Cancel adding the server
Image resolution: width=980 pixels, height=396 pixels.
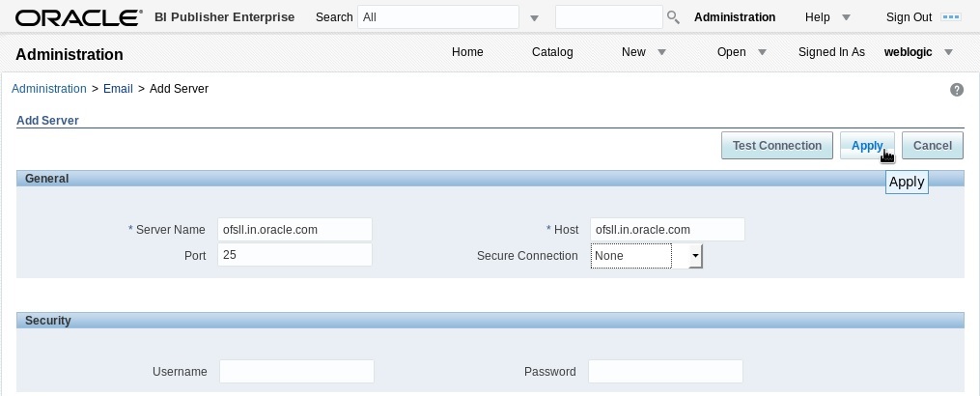(x=933, y=145)
